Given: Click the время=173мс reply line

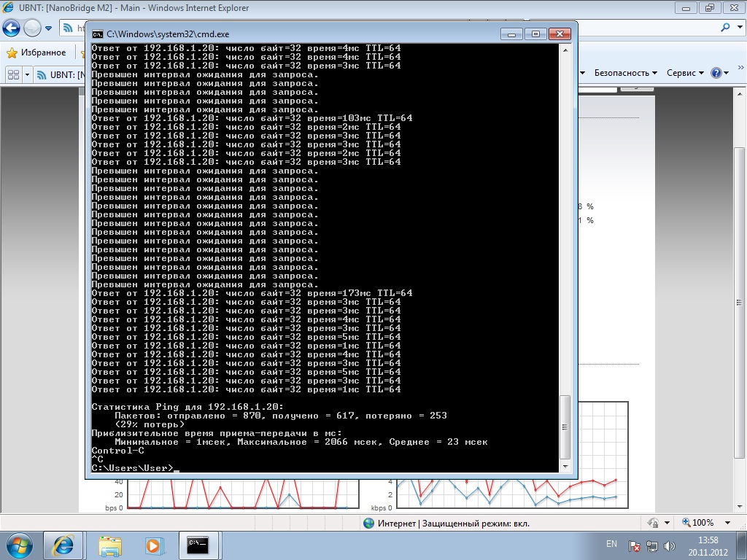Looking at the screenshot, I should click(252, 293).
